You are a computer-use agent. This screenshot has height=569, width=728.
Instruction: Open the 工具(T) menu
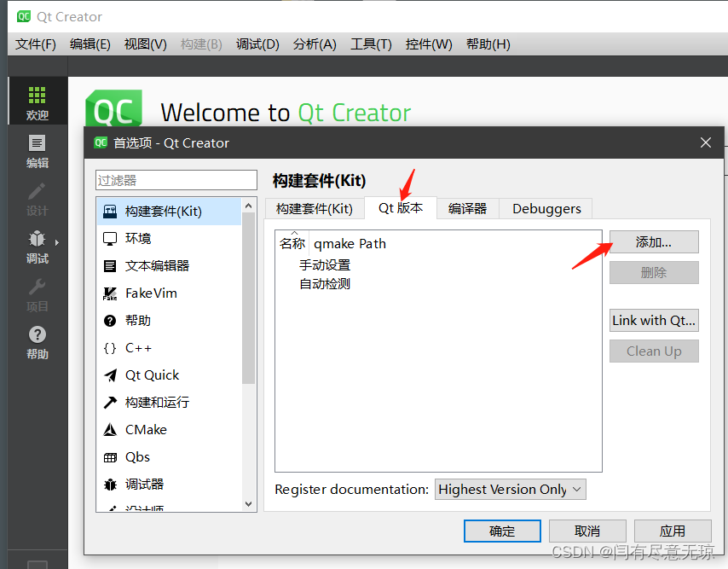(x=371, y=44)
